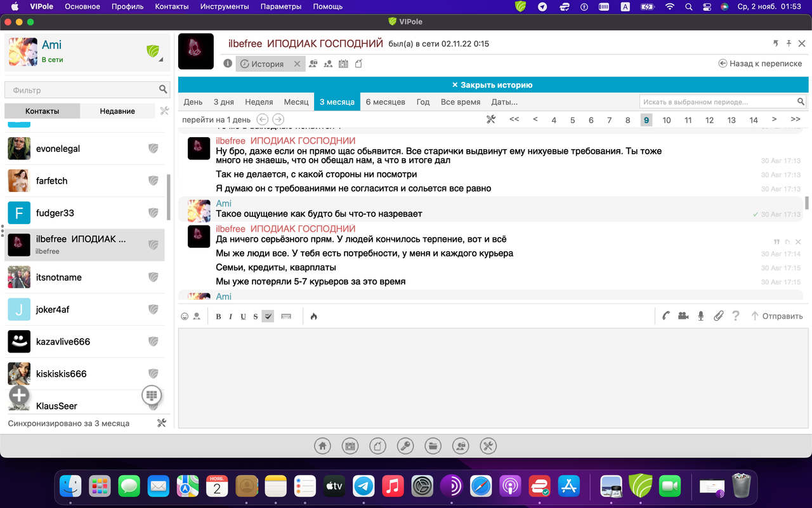The width and height of the screenshot is (812, 508).
Task: Select the 6 месяцев period tab
Action: (386, 102)
